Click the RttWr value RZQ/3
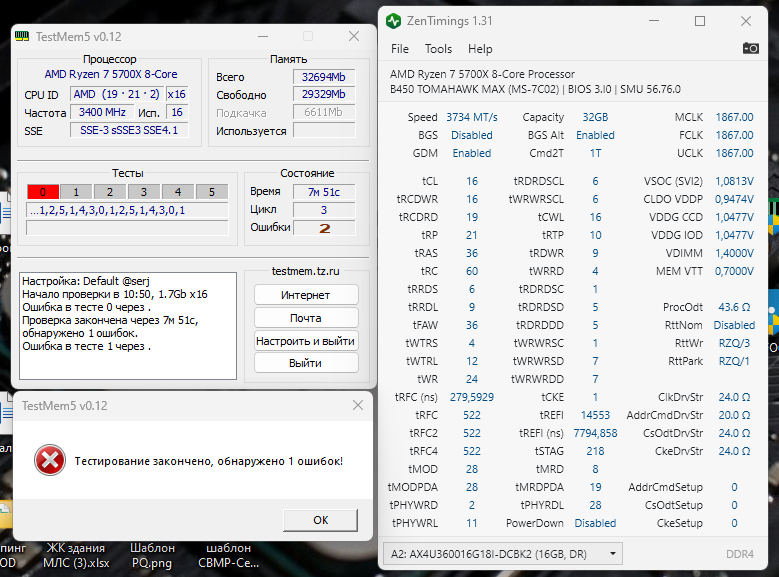The width and height of the screenshot is (779, 577). (734, 343)
